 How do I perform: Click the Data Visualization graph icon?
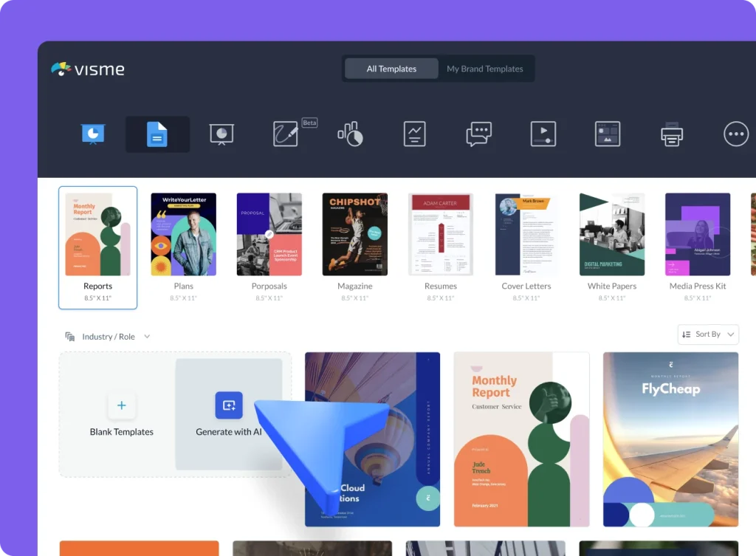(413, 134)
